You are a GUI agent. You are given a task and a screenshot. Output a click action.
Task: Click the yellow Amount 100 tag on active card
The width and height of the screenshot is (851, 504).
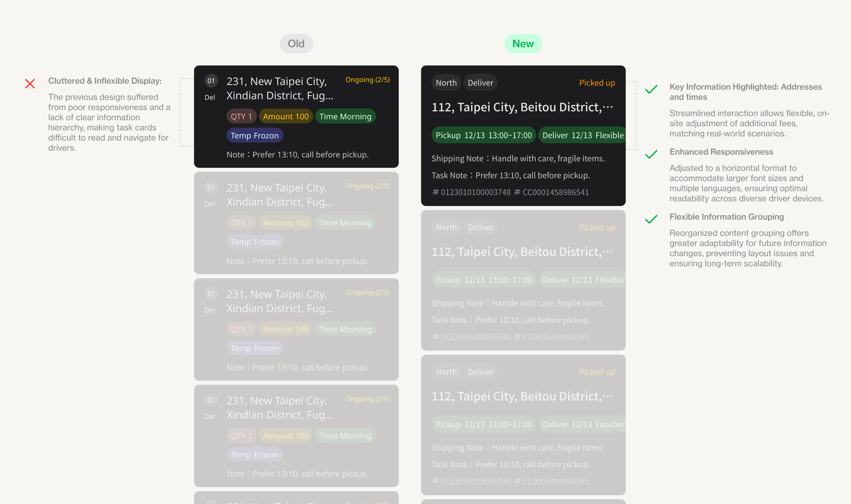(286, 116)
